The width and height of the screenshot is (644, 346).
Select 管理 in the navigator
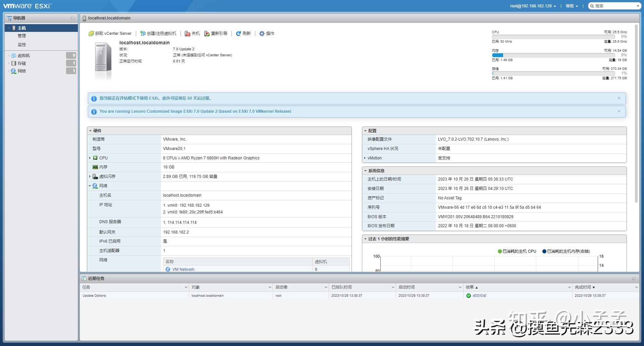(21, 36)
